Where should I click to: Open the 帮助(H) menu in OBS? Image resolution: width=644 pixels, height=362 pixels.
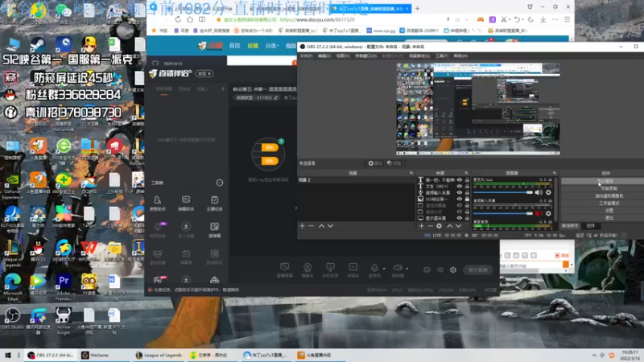point(460,56)
